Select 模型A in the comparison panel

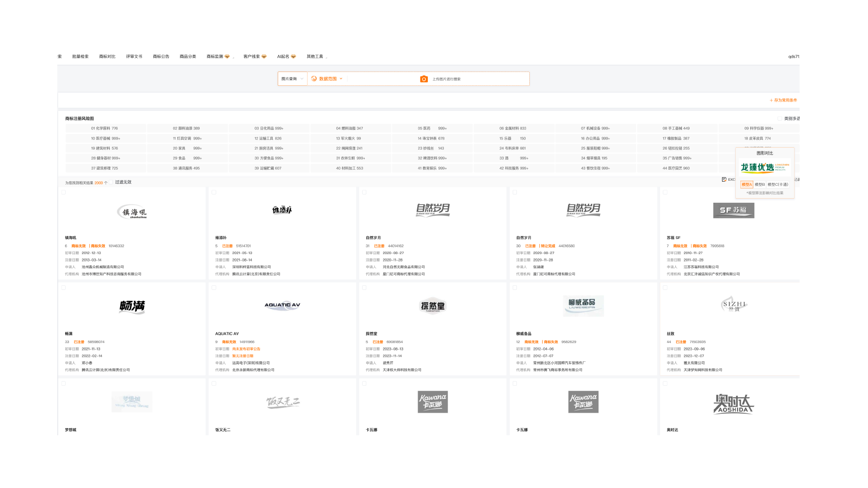point(747,184)
